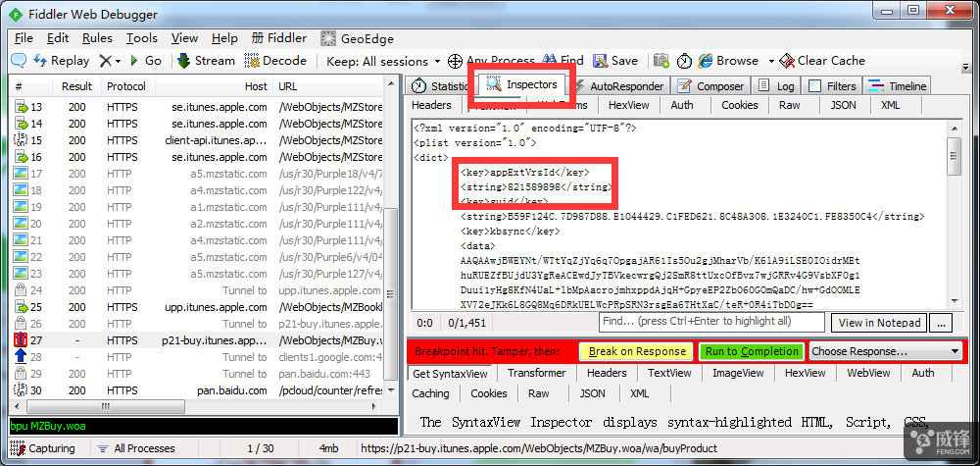Open the Edit menu
The image size is (980, 466).
[58, 38]
